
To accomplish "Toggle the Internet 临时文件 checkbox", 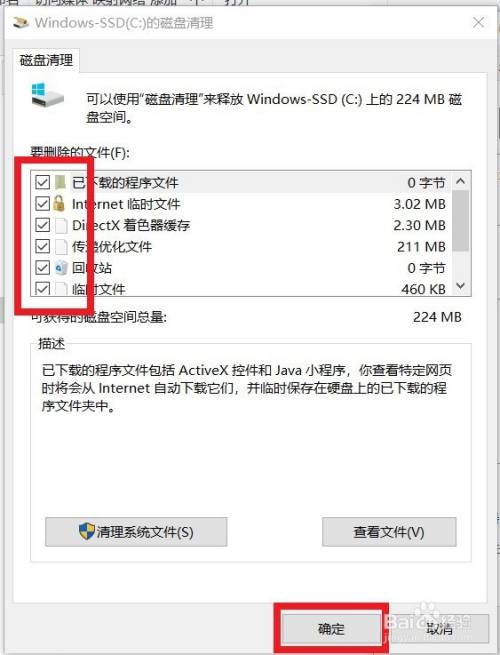I will pyautogui.click(x=43, y=204).
